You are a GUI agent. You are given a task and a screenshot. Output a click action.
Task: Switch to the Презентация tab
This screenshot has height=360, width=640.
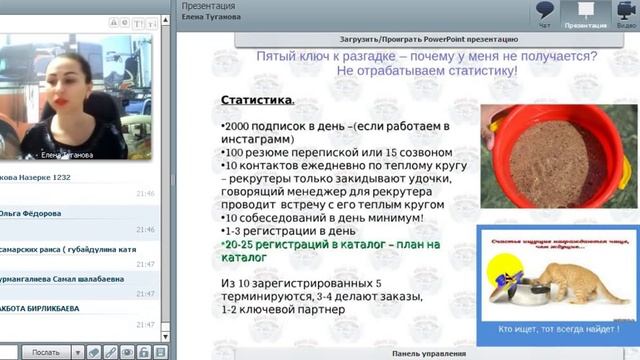coord(586,15)
